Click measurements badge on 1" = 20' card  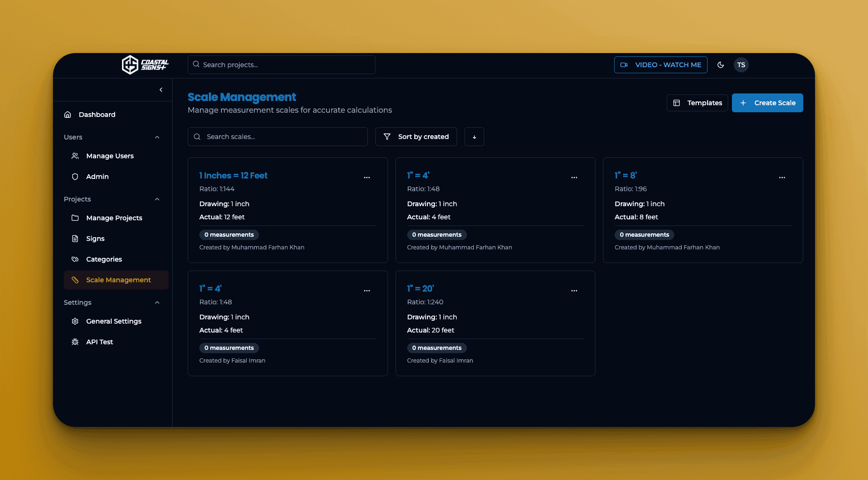437,348
